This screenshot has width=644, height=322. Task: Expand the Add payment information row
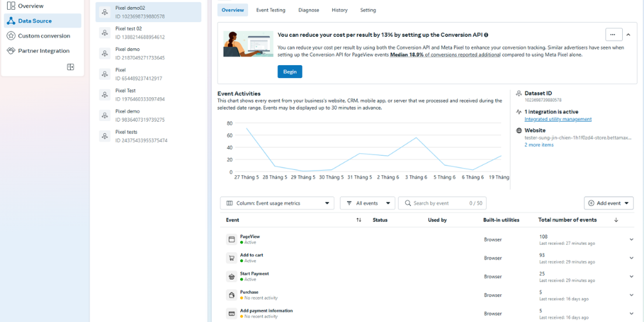tap(631, 314)
